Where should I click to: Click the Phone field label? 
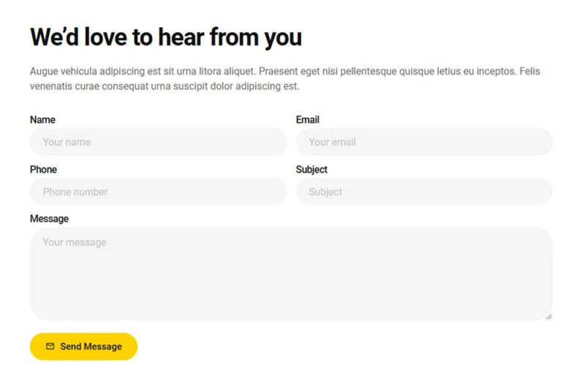43,170
